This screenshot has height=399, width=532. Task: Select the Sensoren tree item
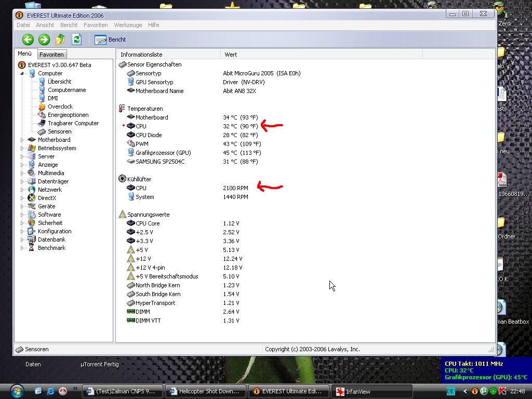click(59, 131)
